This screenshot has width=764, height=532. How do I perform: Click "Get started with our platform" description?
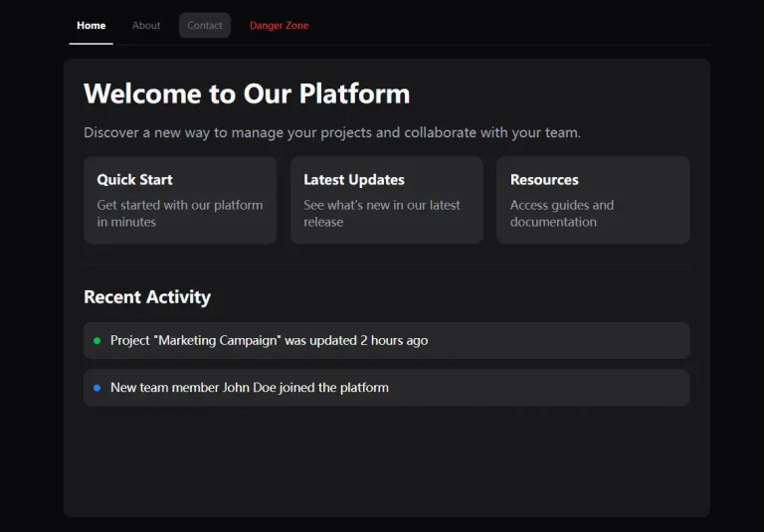point(179,213)
